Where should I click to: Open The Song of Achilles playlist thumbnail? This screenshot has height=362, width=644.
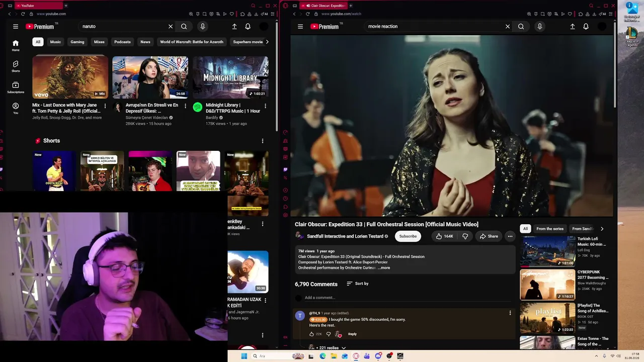(547, 318)
